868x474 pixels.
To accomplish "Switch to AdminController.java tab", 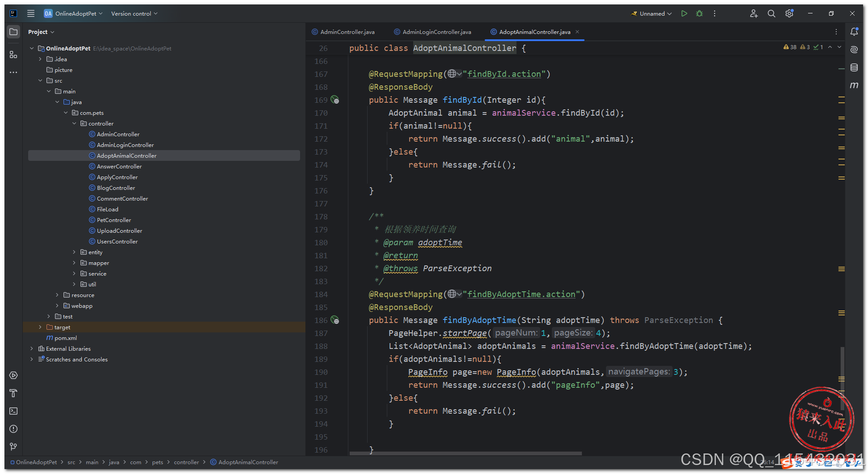I will pos(343,32).
